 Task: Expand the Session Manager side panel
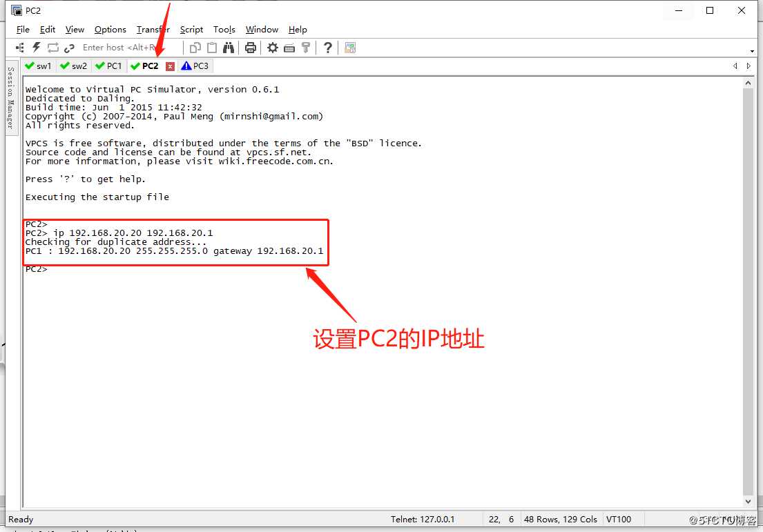click(11, 97)
